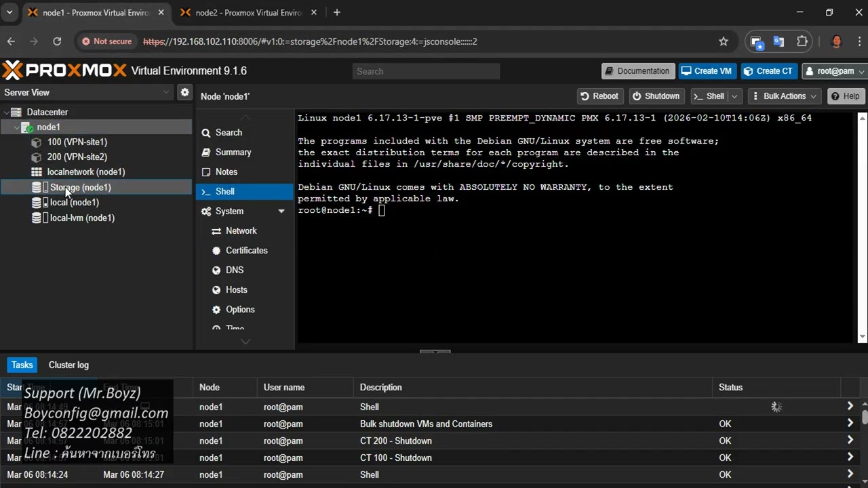Open the tab search dropdown
Viewport: 868px width, 488px height.
pos(9,12)
